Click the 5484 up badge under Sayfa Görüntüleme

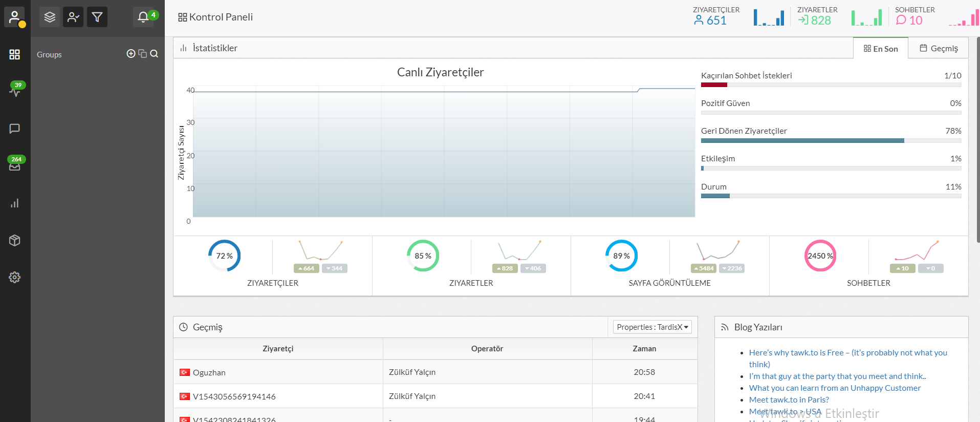coord(704,268)
